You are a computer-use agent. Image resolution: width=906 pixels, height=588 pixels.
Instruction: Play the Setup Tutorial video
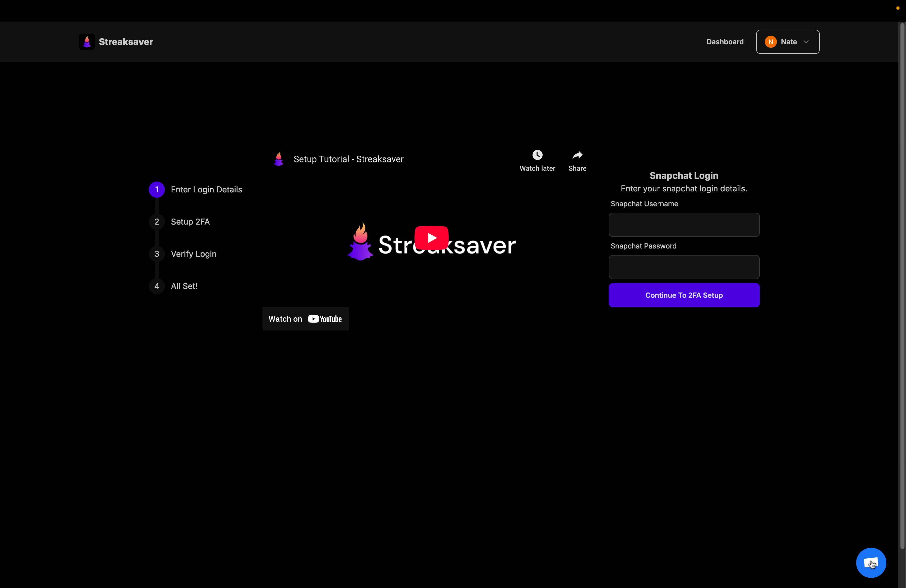(x=431, y=238)
